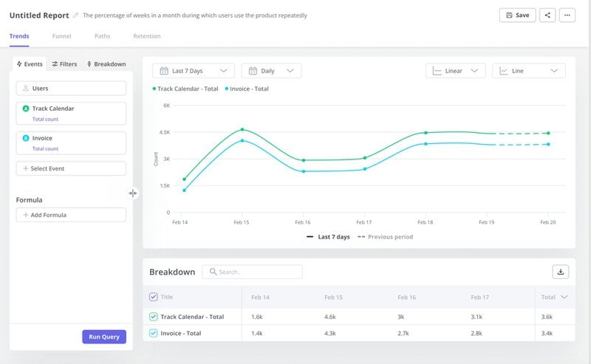
Task: Click the Users icon field
Action: 71,88
